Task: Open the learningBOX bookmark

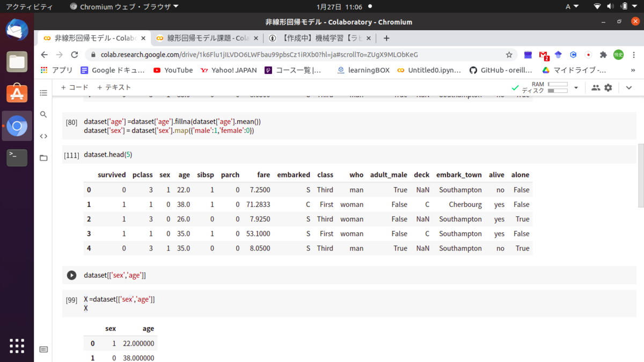Action: [363, 70]
